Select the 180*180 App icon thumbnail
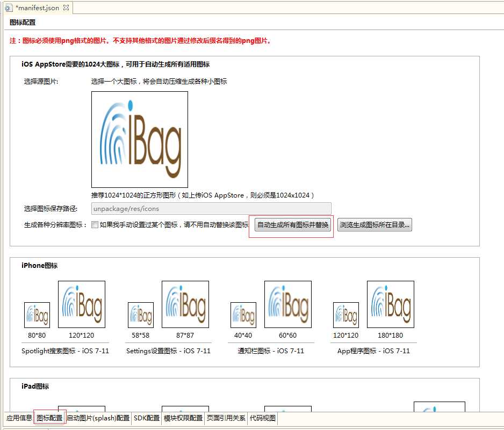Screen dimensions: 504x430 pyautogui.click(x=391, y=304)
